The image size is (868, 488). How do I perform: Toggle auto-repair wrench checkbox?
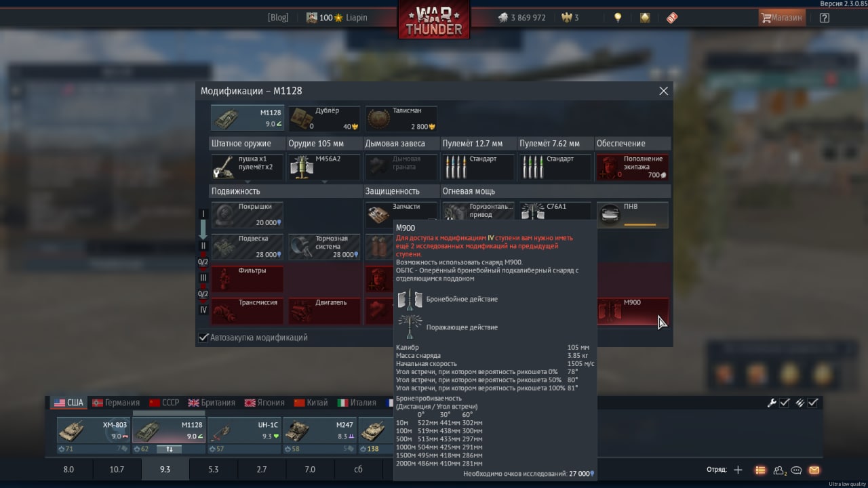point(785,403)
